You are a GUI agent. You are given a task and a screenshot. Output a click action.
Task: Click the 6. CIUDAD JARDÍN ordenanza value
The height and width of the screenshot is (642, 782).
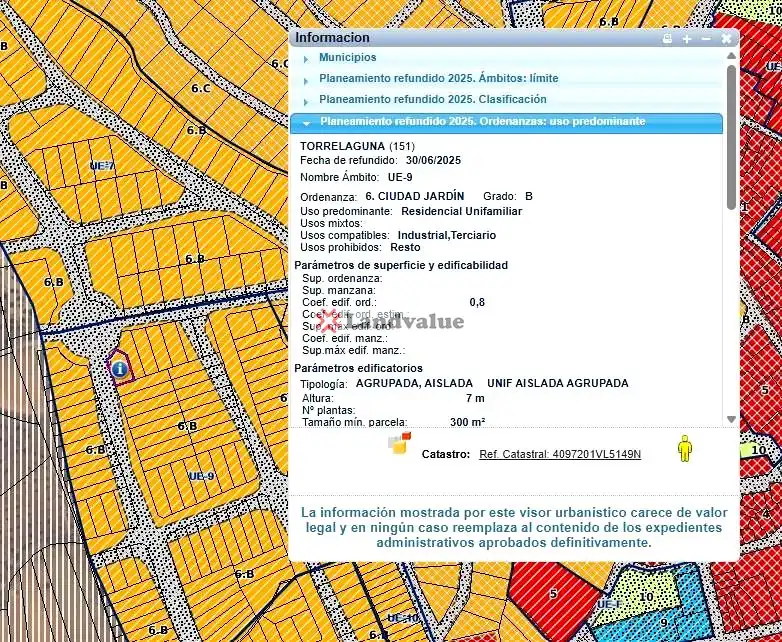click(414, 197)
